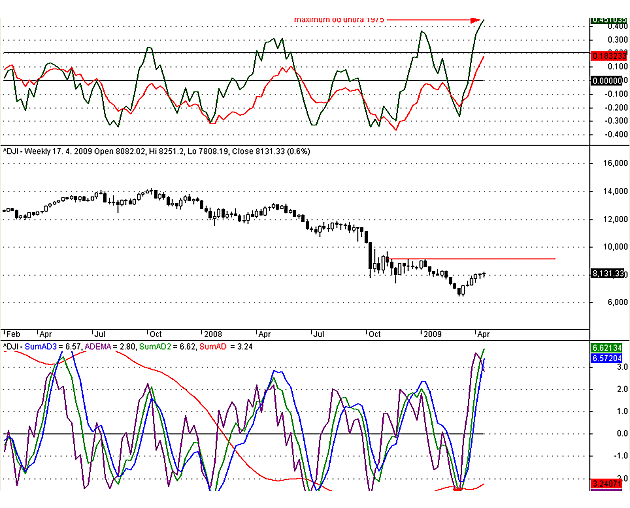Click the black 8,131.33 price tag

[608, 273]
